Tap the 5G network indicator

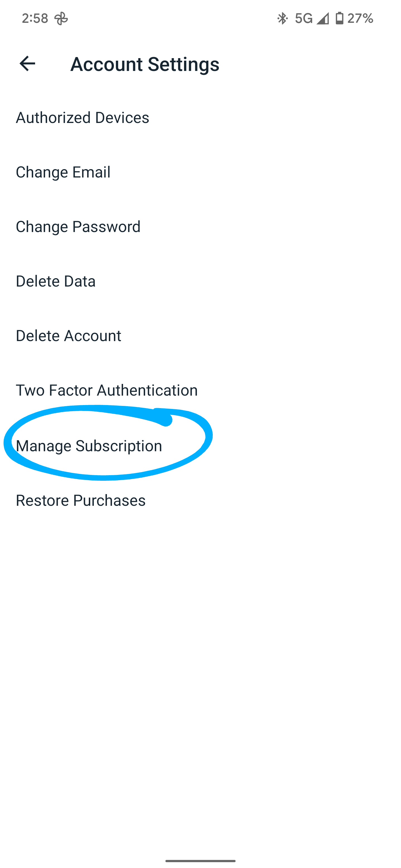pos(304,18)
